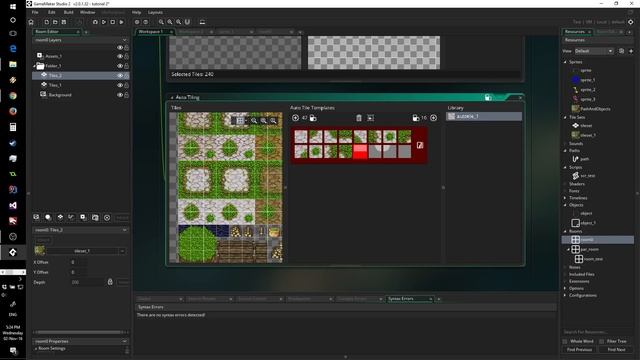Select autotile_1 in the Library list

point(484,116)
